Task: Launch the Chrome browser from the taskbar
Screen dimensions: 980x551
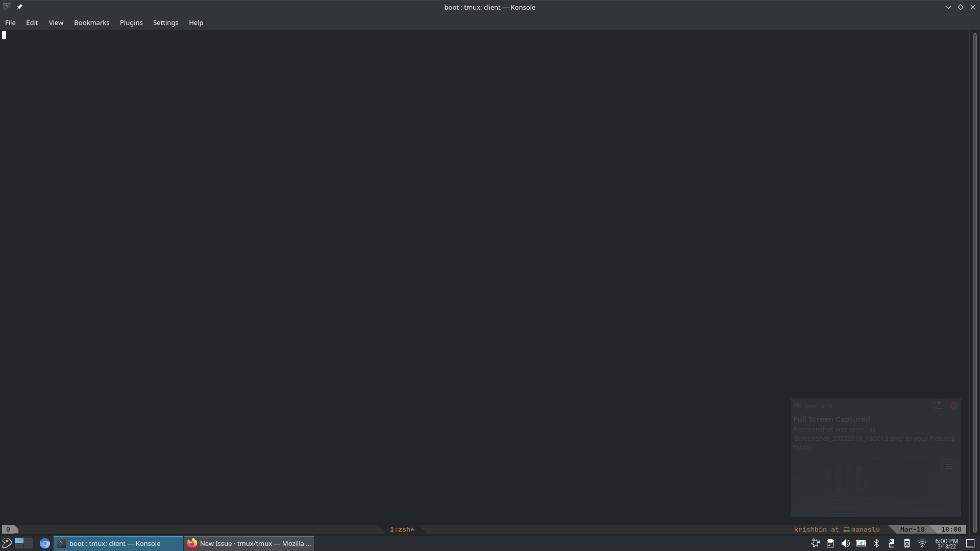Action: point(44,543)
